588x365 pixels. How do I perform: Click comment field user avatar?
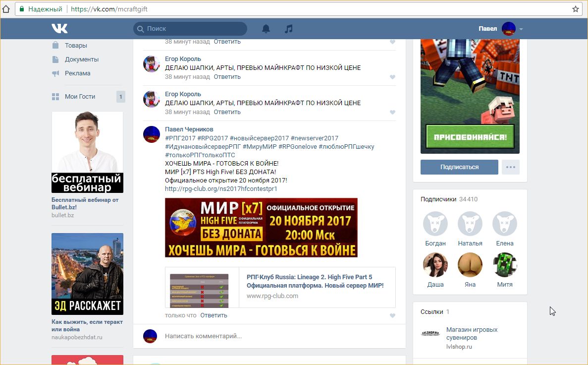(150, 336)
